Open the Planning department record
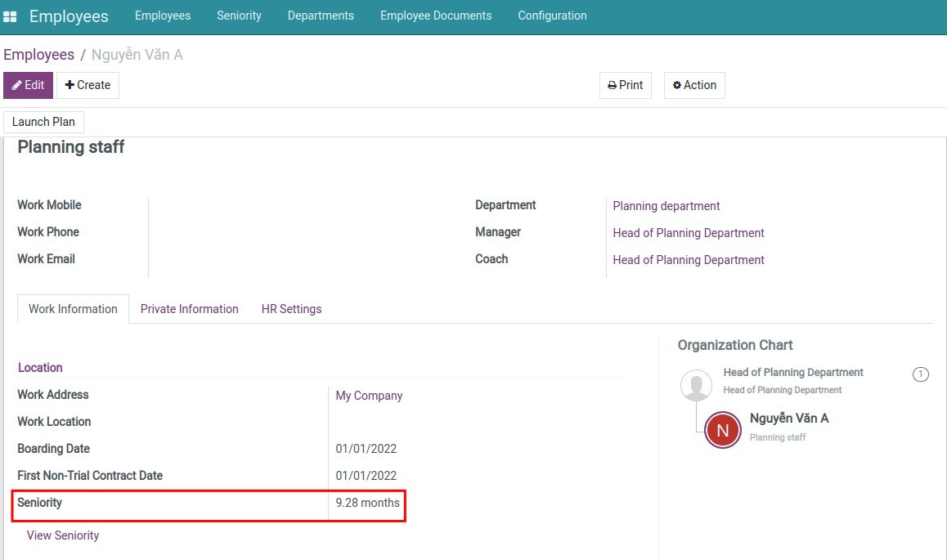Viewport: 947px width, 560px height. [666, 206]
